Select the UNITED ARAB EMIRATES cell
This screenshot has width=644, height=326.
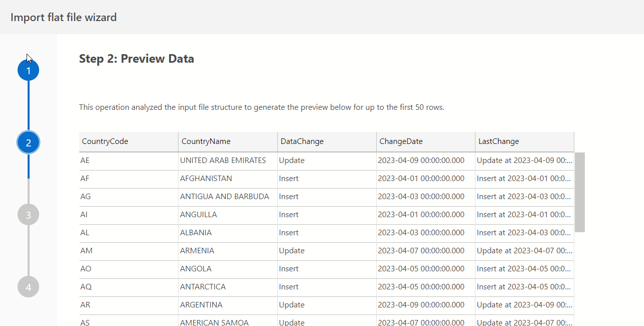click(x=223, y=160)
